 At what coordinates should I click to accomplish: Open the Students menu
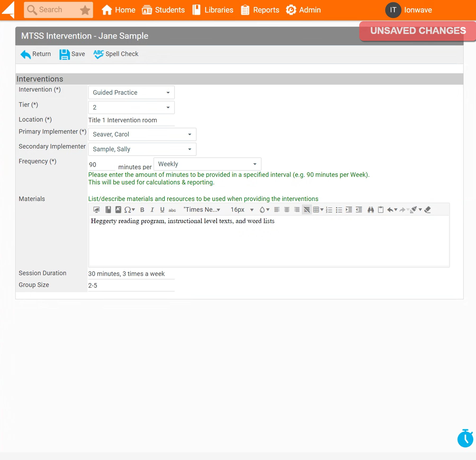tap(163, 10)
